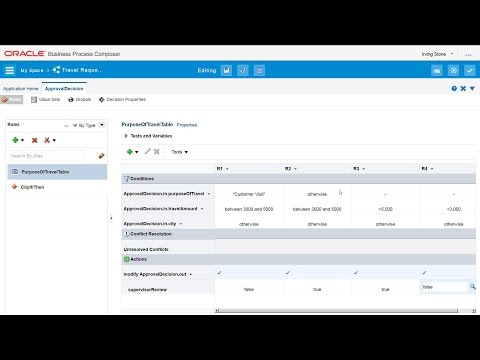This screenshot has width=480, height=360.
Task: Click the R3 travelAmount cell showing >5,000
Action: click(385, 209)
